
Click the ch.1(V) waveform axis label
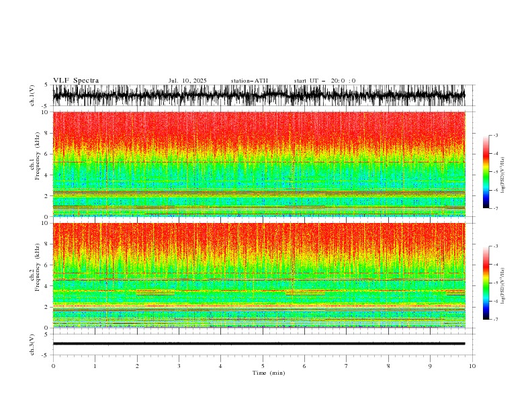point(32,95)
